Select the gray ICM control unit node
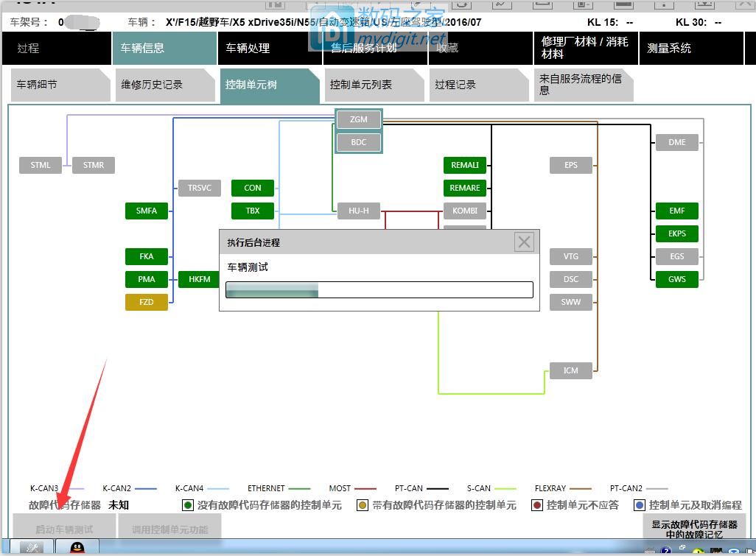 click(x=571, y=370)
